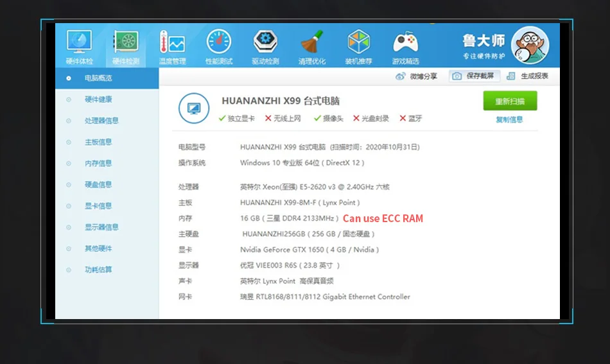Click the Nvidia GeForce GTX 1650 value
Image resolution: width=610 pixels, height=364 pixels.
coord(309,250)
